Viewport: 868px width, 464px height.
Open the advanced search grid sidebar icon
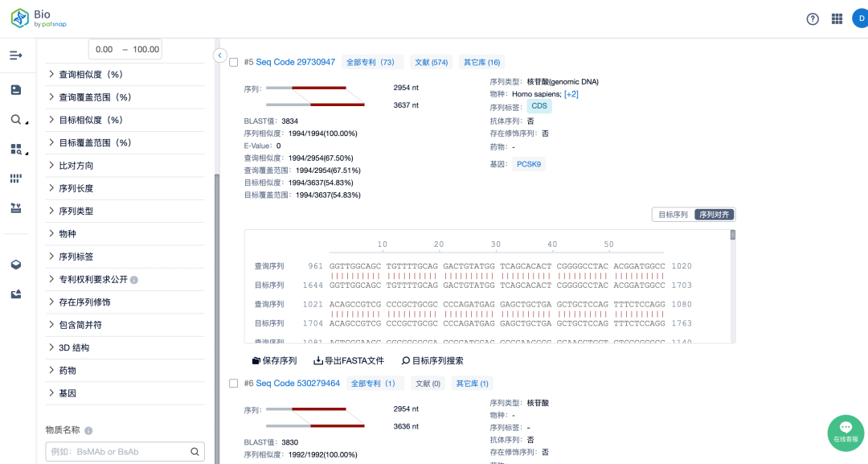click(17, 149)
